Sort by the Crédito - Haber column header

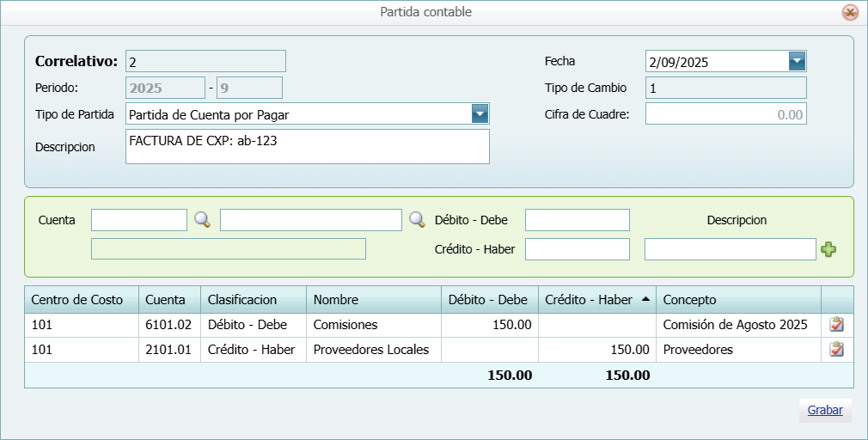pos(596,299)
